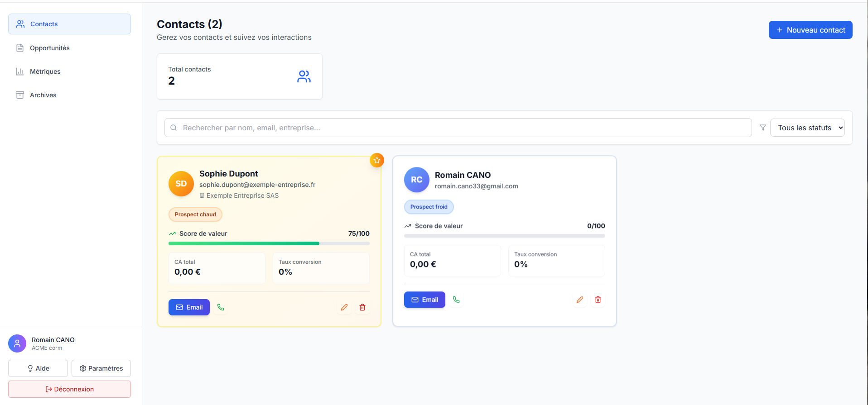Call Romain CANO via the phone icon

[x=456, y=300]
